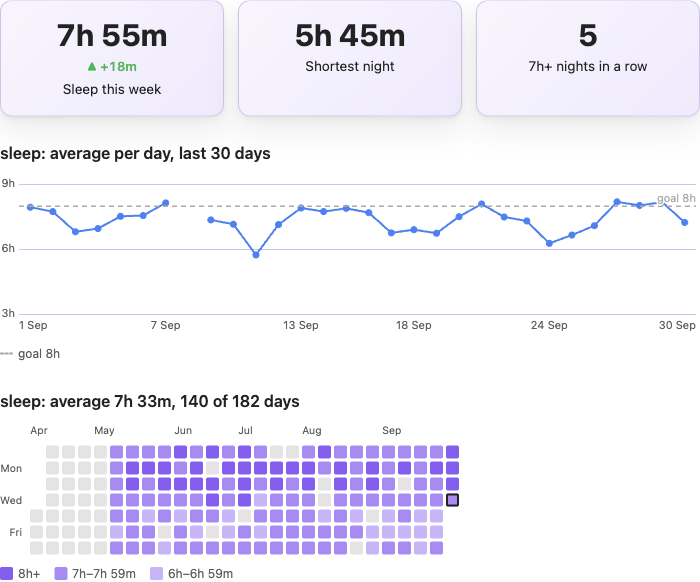The width and height of the screenshot is (700, 582).
Task: Click the 7h 55m value
Action: click(x=112, y=36)
